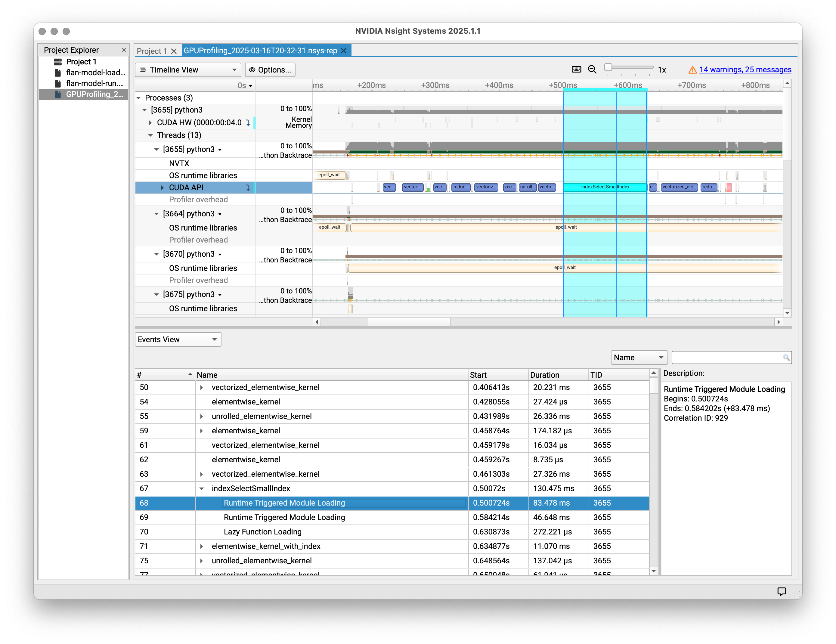Sort events by the Start column header
This screenshot has height=644, width=836.
[498, 375]
